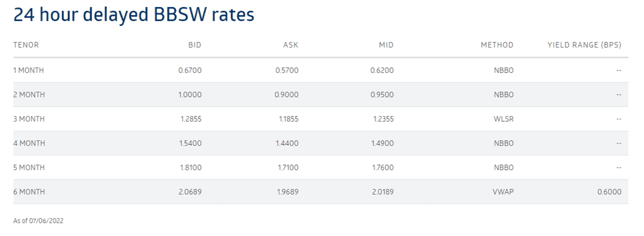This screenshot has height=236, width=644.
Task: Select the 1 MONTH tenor row label
Action: (28, 70)
